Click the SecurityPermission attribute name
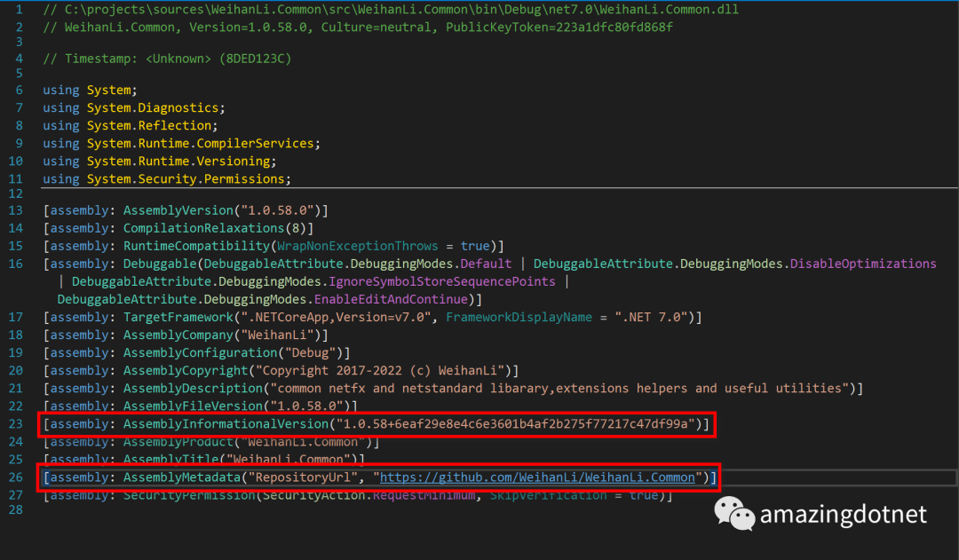This screenshot has height=560, width=959. [190, 494]
